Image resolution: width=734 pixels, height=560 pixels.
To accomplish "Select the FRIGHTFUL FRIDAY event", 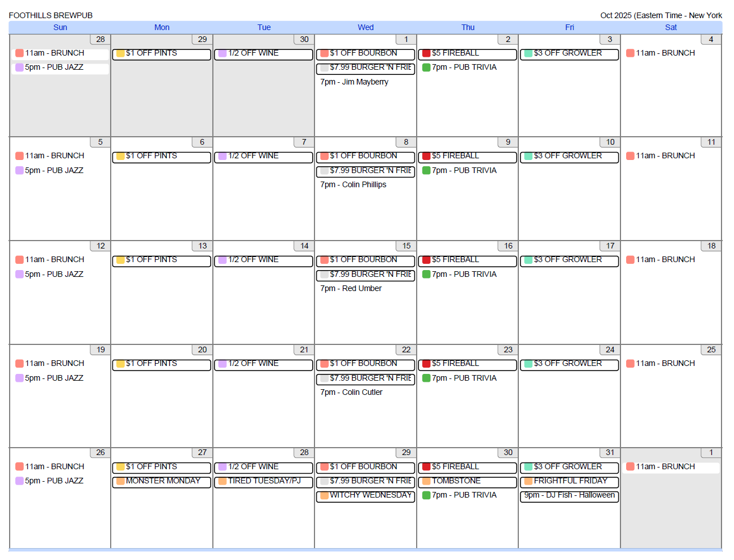I will coord(570,481).
